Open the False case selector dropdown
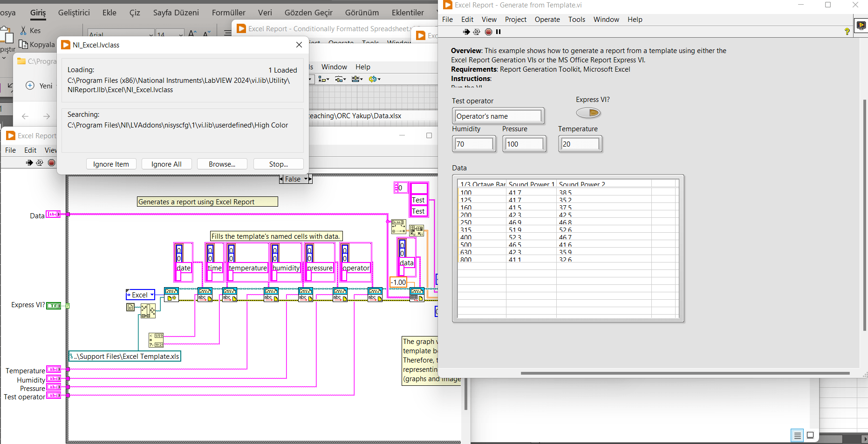868x444 pixels. coord(306,179)
